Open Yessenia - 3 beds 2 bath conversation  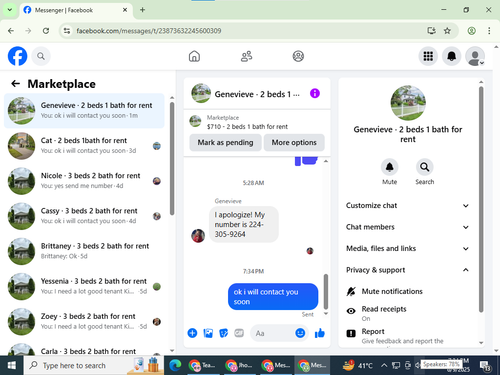click(x=84, y=286)
